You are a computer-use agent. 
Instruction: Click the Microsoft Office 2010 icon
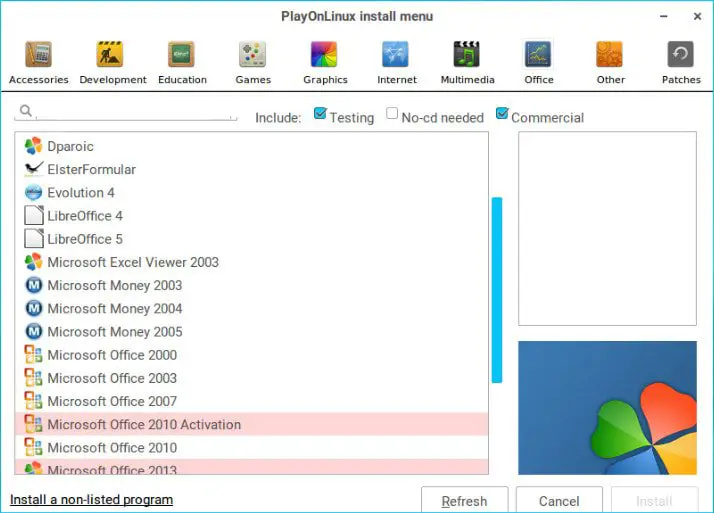33,447
